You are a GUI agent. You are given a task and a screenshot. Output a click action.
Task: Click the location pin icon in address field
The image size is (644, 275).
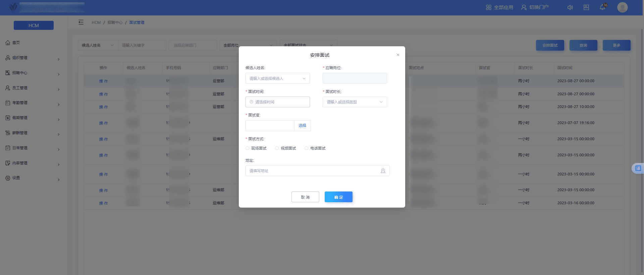tap(383, 171)
